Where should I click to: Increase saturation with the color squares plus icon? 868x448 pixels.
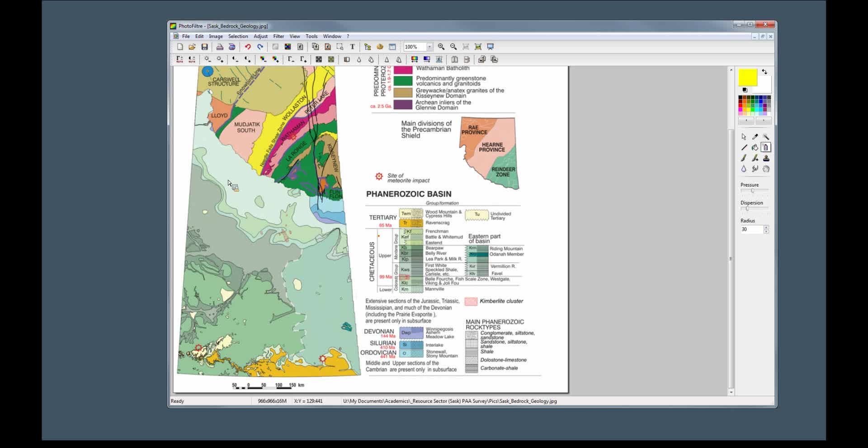pyautogui.click(x=275, y=60)
